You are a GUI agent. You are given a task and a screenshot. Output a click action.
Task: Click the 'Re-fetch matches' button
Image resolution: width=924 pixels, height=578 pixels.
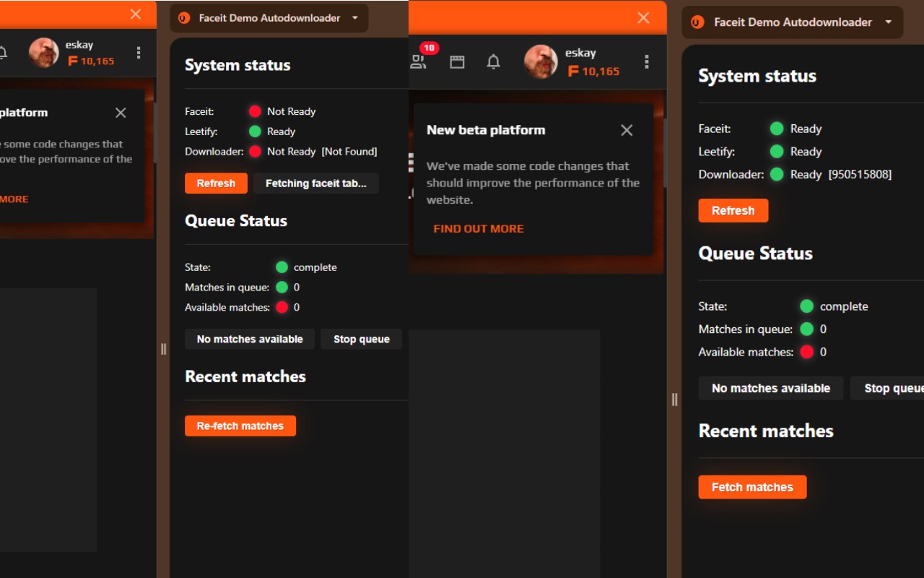pyautogui.click(x=240, y=426)
